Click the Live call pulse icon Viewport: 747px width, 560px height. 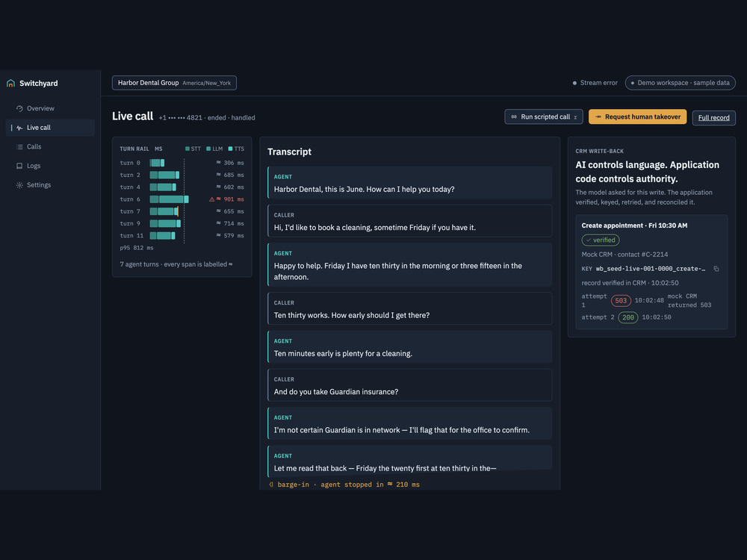(x=19, y=128)
